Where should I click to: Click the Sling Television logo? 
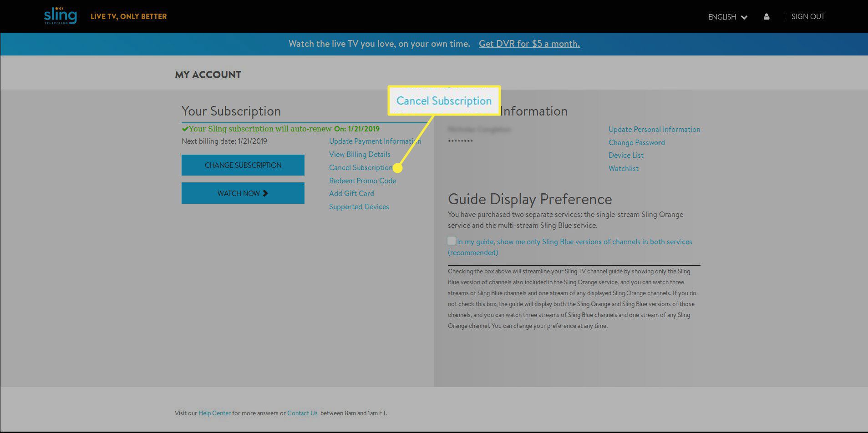(61, 16)
